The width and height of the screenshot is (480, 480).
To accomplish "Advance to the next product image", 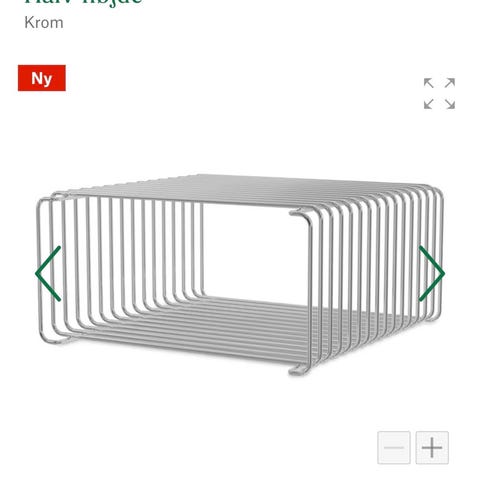I will [432, 274].
